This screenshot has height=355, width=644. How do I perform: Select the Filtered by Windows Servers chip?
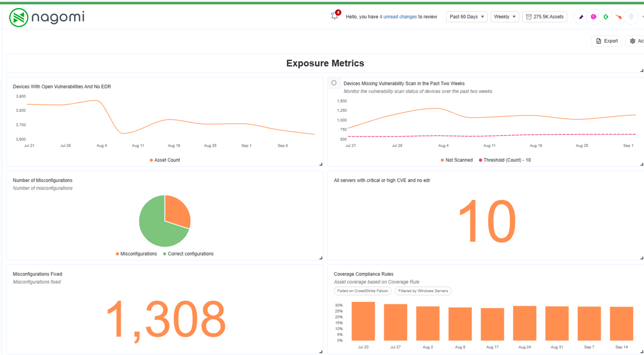pyautogui.click(x=423, y=291)
